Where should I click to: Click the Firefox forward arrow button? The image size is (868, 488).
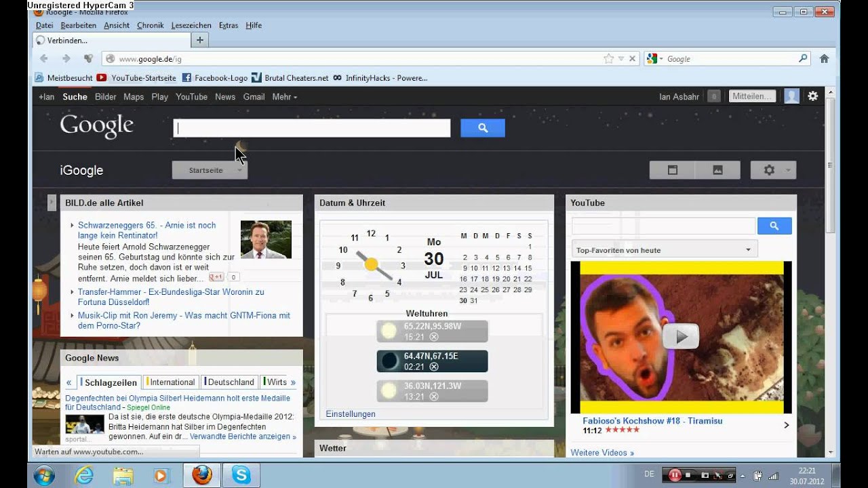[66, 59]
